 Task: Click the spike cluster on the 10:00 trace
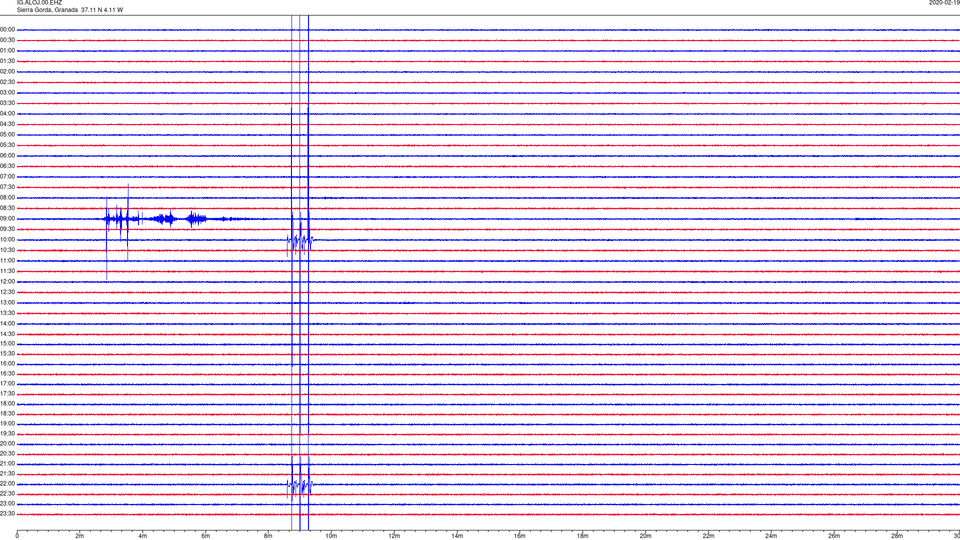coord(300,241)
